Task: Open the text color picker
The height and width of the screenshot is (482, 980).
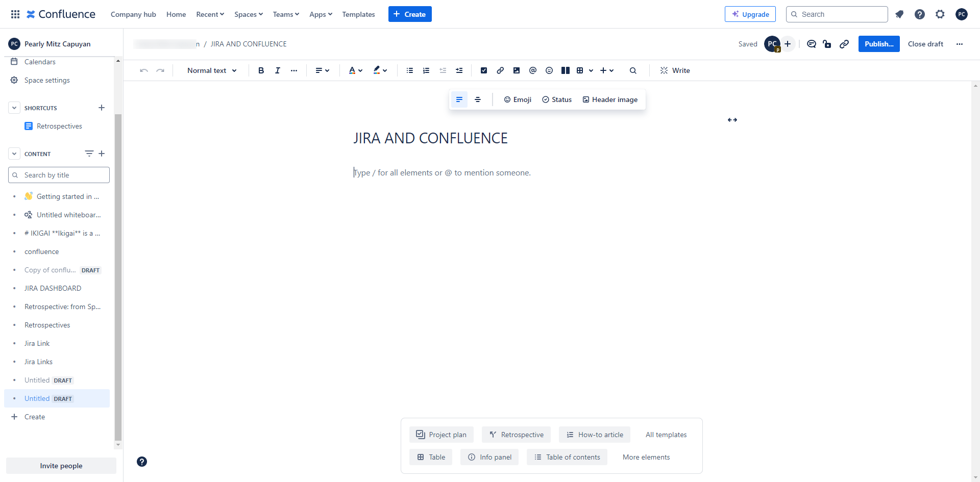Action: pos(356,70)
